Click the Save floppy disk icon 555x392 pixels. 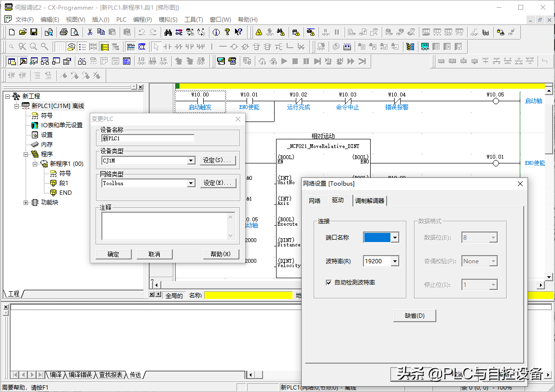pyautogui.click(x=34, y=32)
